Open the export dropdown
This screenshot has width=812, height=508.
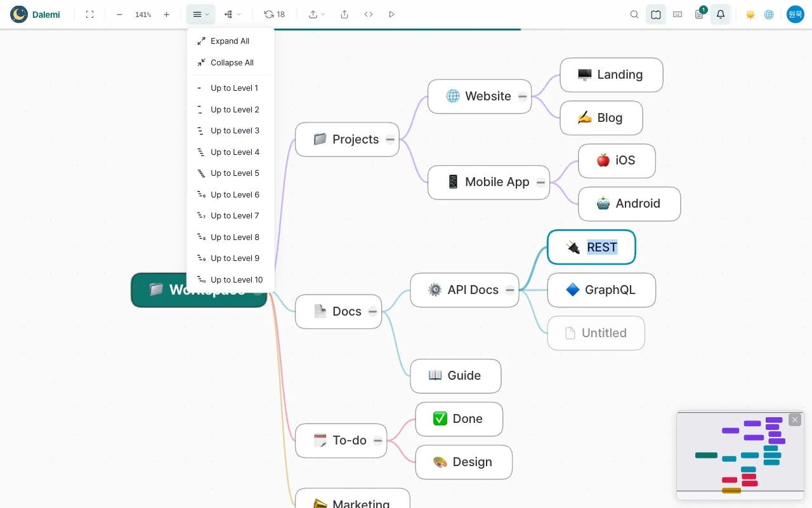(317, 14)
